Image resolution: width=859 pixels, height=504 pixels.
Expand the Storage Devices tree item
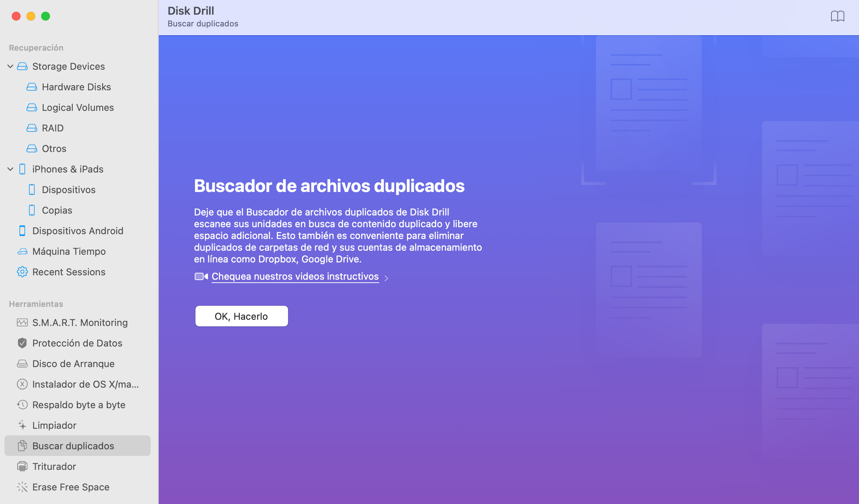click(x=11, y=66)
